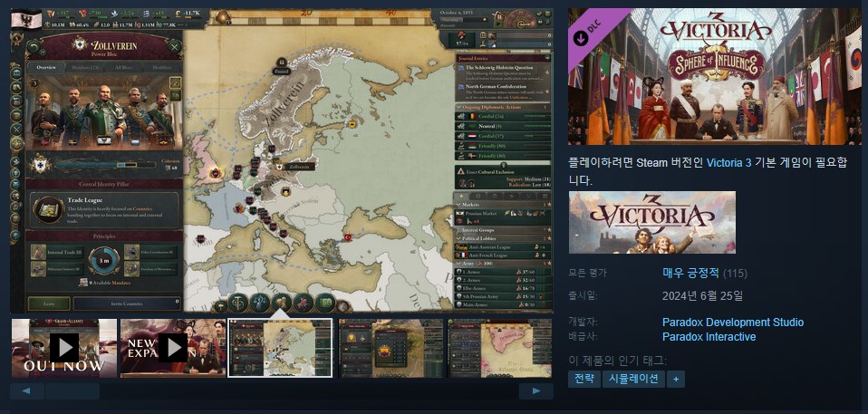
Task: Select the thumbnail with the pink map
Action: pos(499,348)
